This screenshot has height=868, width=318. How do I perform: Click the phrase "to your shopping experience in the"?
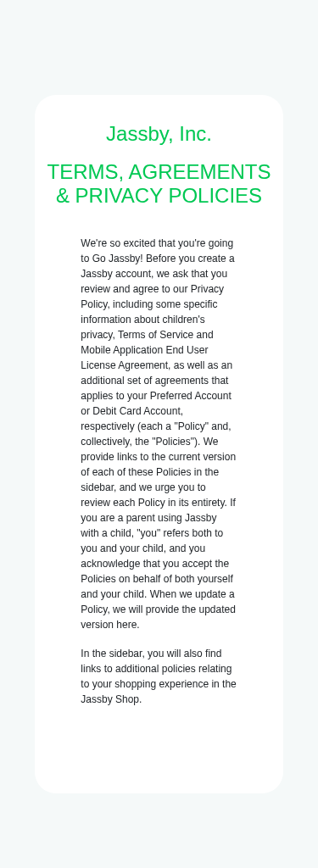point(159,684)
